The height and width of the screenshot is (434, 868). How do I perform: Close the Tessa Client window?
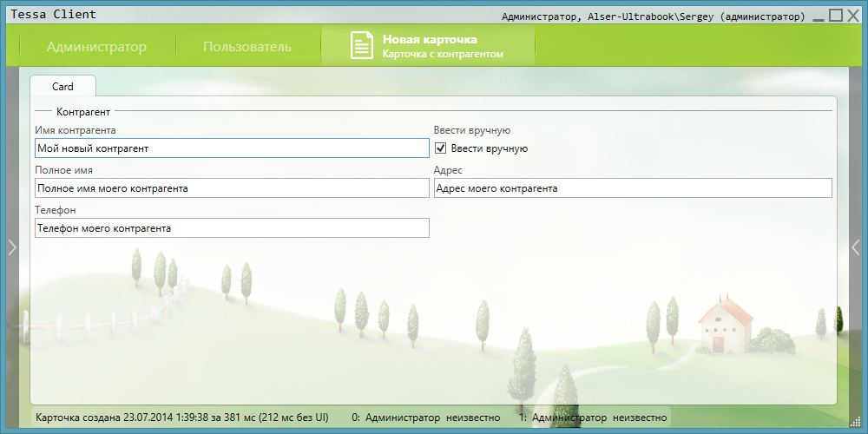click(853, 15)
